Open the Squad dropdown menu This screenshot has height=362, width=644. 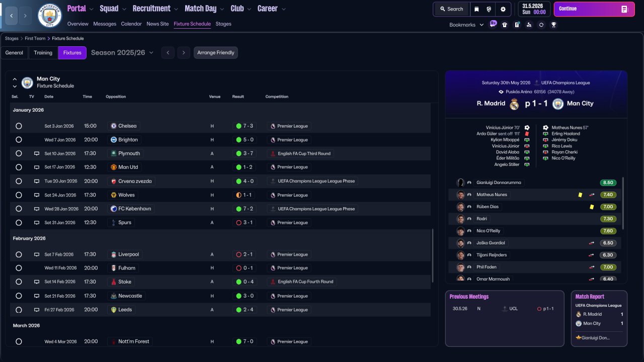(113, 9)
